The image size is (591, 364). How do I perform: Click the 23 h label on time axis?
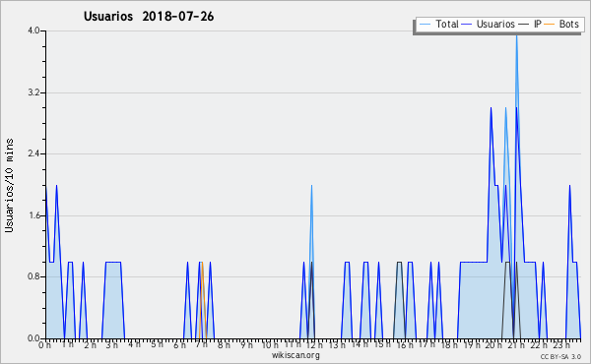click(561, 345)
